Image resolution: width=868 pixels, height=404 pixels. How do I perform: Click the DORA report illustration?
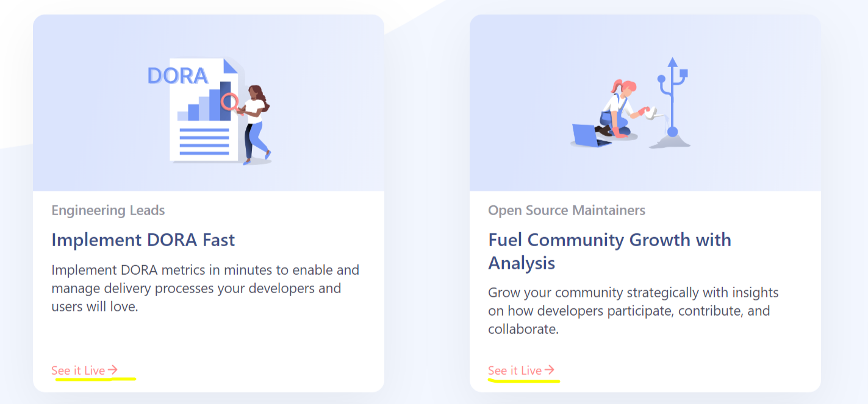click(209, 112)
